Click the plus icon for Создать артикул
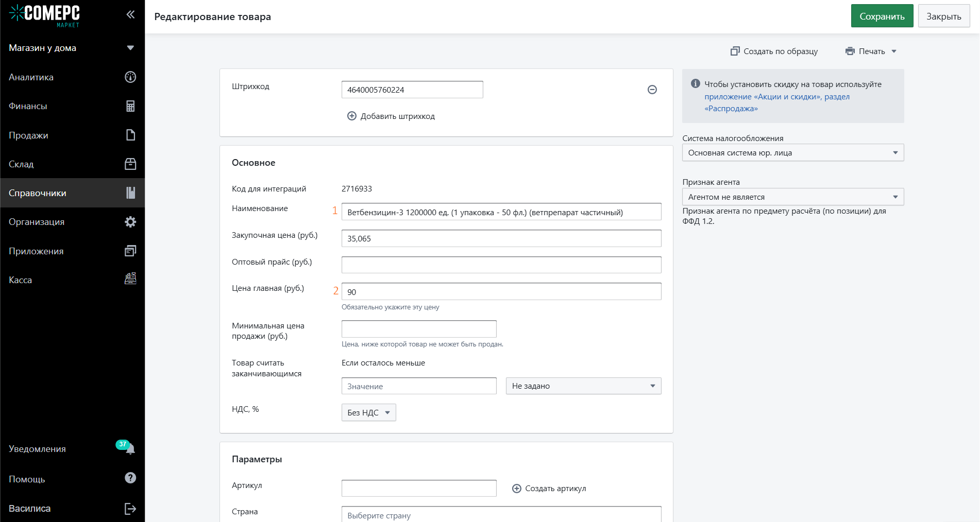980x522 pixels. tap(517, 489)
